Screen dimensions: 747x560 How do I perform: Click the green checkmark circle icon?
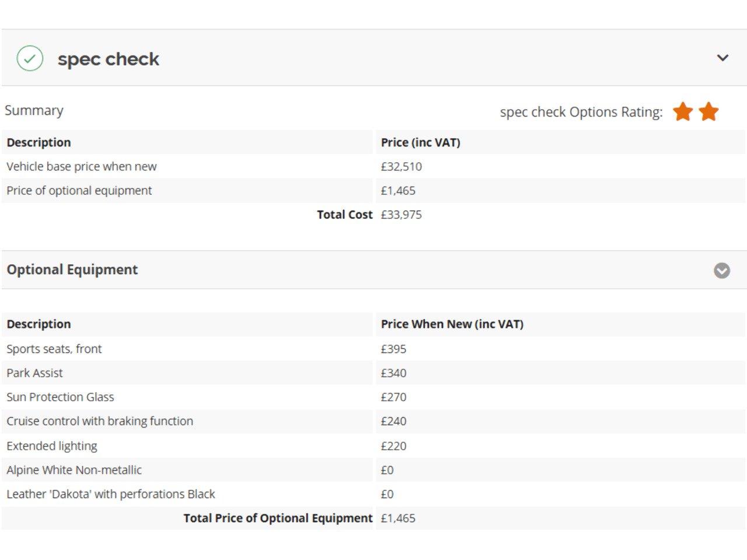pyautogui.click(x=30, y=58)
